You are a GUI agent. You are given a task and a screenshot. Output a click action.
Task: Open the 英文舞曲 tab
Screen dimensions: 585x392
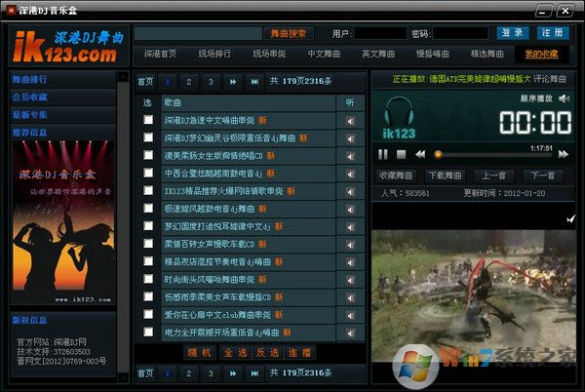point(378,54)
